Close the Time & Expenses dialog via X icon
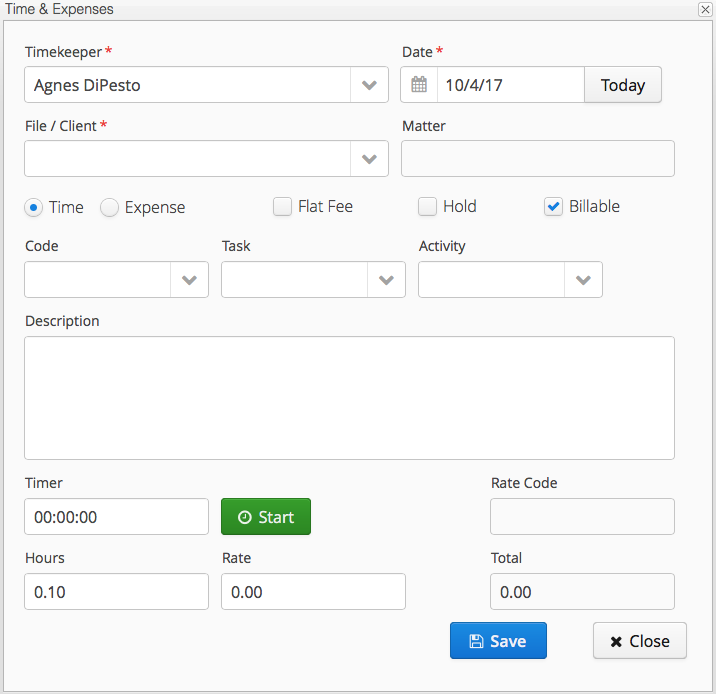716x694 pixels. (704, 9)
